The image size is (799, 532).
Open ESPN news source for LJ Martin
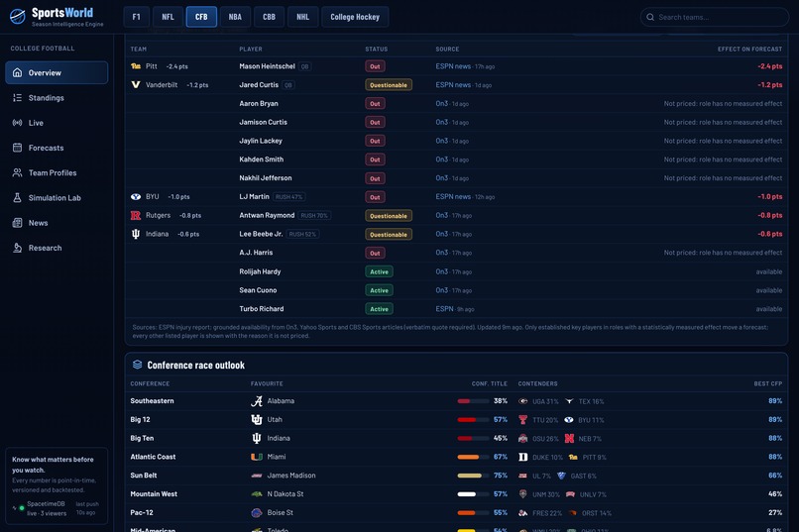pos(453,196)
